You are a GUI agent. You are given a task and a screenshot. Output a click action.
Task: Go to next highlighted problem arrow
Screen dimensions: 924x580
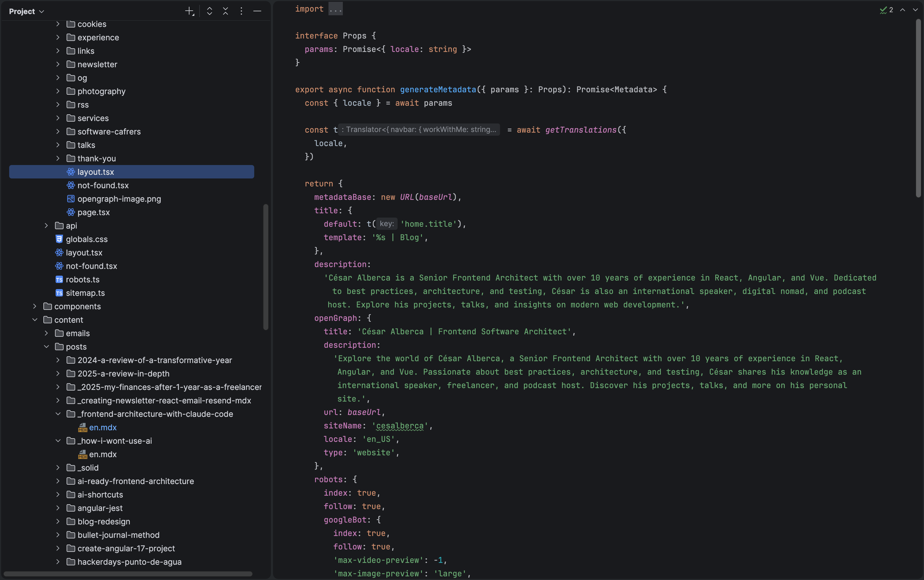click(915, 10)
